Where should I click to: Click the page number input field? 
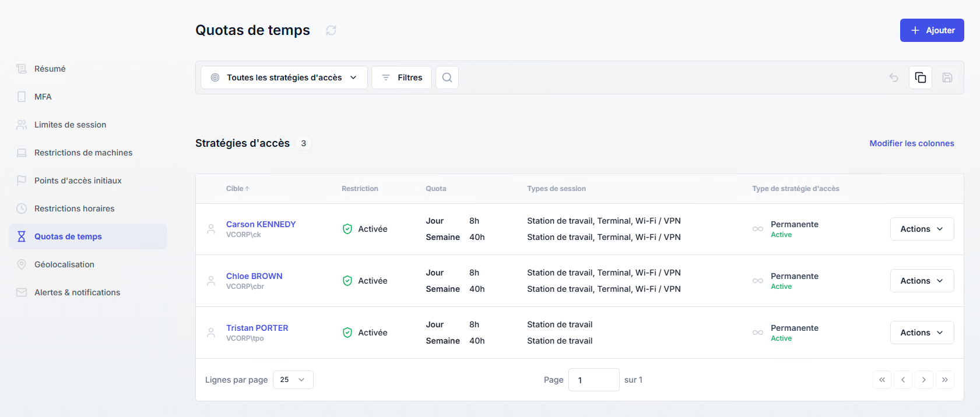click(593, 380)
